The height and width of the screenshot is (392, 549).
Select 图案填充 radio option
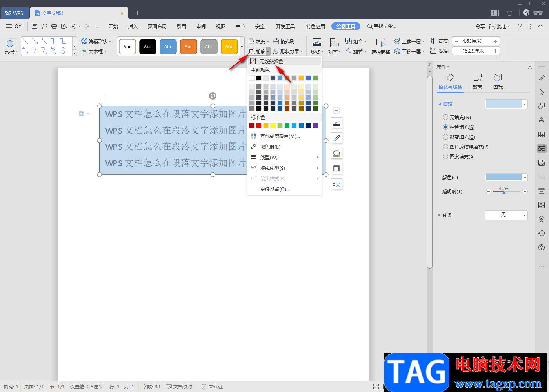[445, 156]
